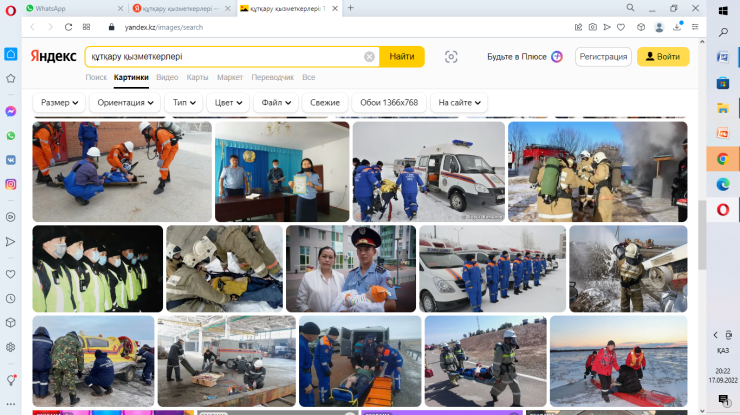Expand the Тип filter dropdown
The width and height of the screenshot is (740, 415).
[184, 102]
